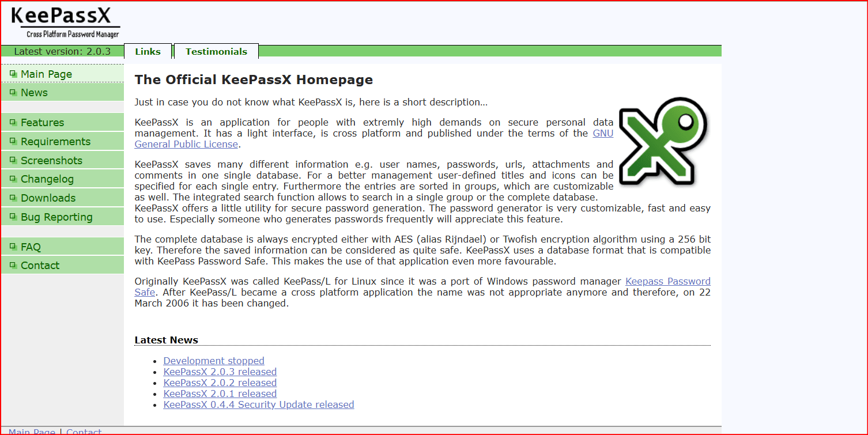Click the bullet icon beside News

coord(13,92)
